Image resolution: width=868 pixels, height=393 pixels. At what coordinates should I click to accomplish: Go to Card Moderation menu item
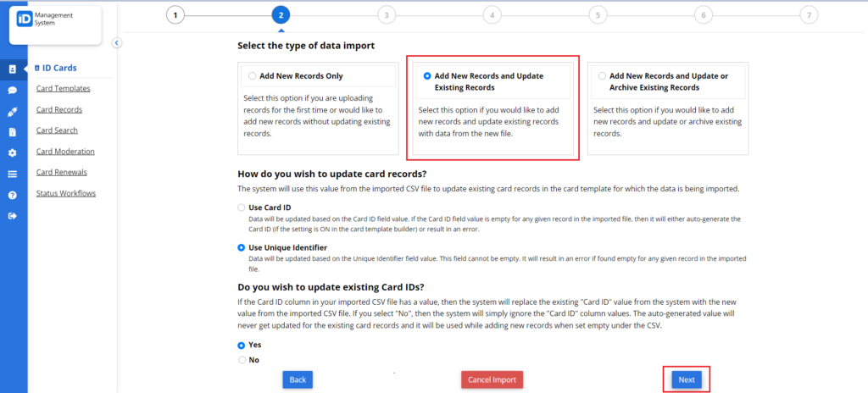[65, 152]
